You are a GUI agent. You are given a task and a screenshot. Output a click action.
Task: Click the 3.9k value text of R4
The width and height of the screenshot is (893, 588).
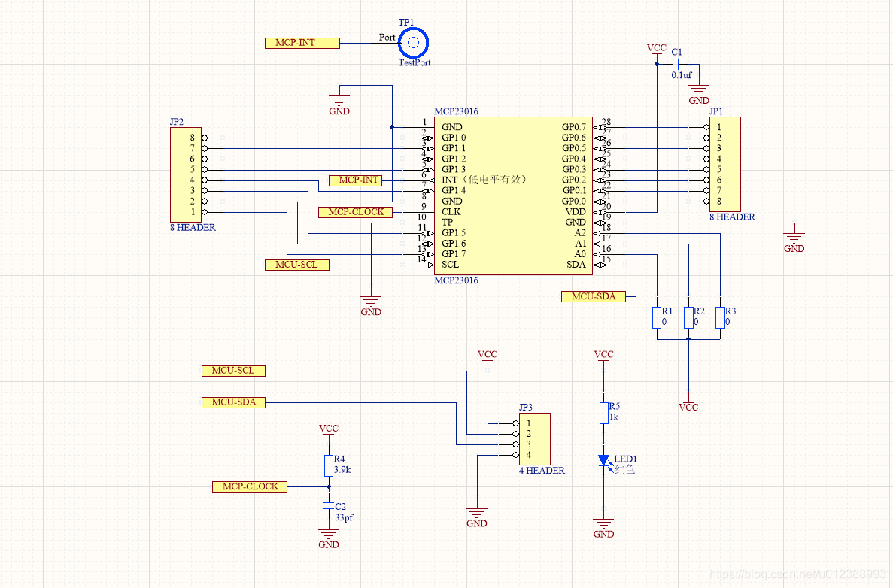pyautogui.click(x=342, y=470)
